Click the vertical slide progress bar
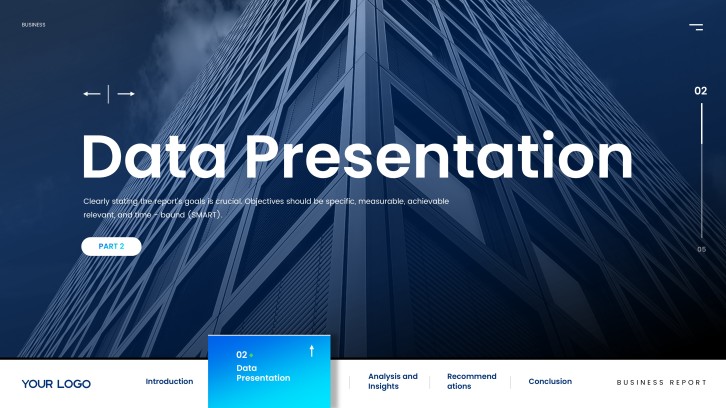The height and width of the screenshot is (408, 726). pos(701,170)
